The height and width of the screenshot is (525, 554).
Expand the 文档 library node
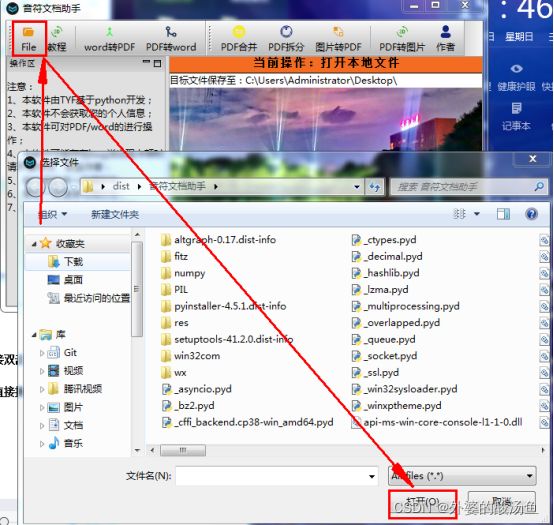[42, 425]
